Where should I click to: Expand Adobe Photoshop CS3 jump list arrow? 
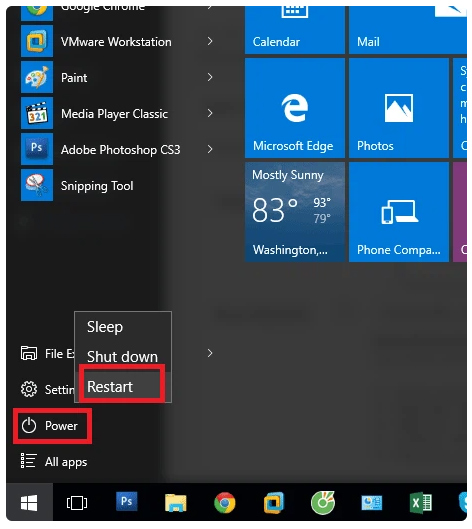click(210, 149)
